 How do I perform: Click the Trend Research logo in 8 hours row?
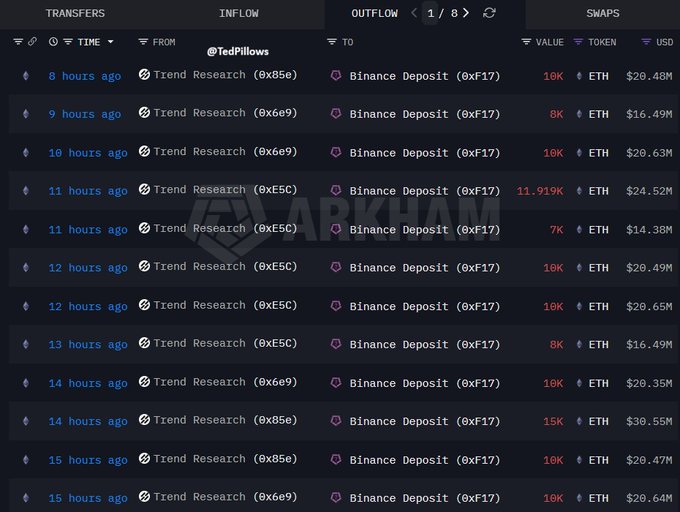(144, 75)
